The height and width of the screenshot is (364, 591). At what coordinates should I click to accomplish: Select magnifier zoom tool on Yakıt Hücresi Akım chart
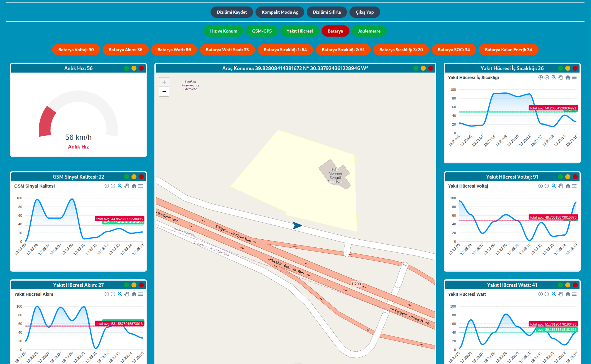pos(120,294)
